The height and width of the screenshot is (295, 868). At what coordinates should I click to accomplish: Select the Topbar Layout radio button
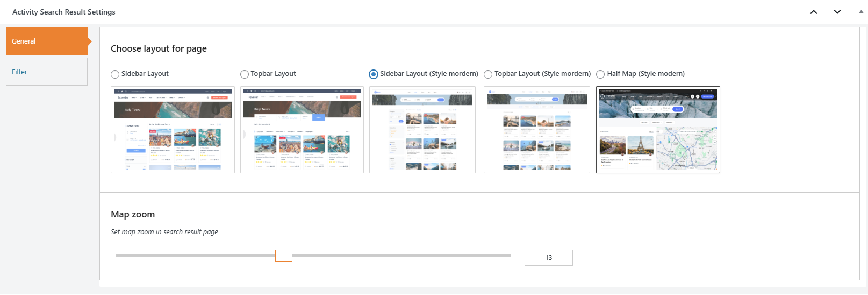tap(245, 74)
